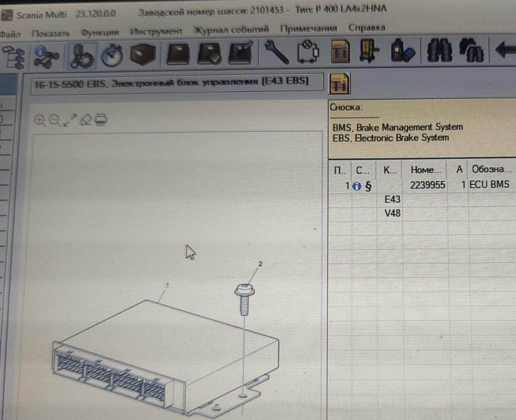Image resolution: width=516 pixels, height=420 pixels.
Task: Print the parts diagram
Action: pos(101,120)
